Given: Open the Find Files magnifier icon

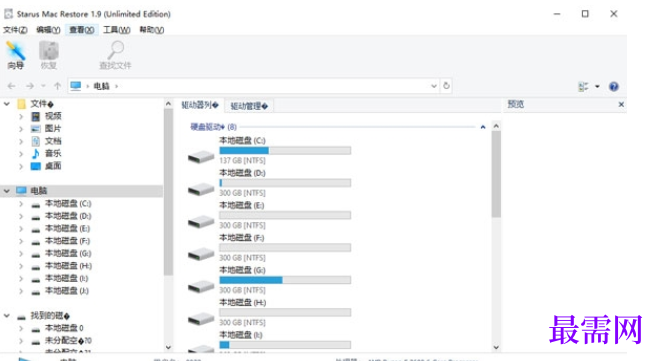Looking at the screenshot, I should click(116, 51).
